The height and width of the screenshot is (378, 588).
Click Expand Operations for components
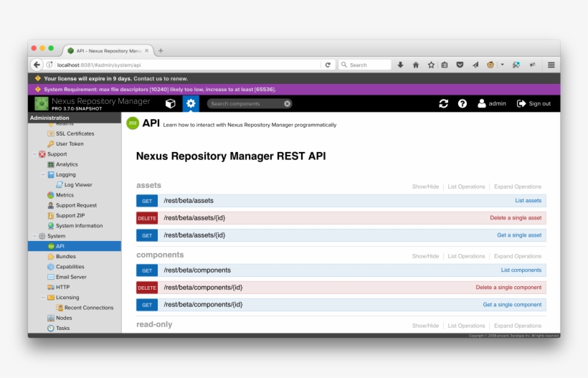(518, 256)
